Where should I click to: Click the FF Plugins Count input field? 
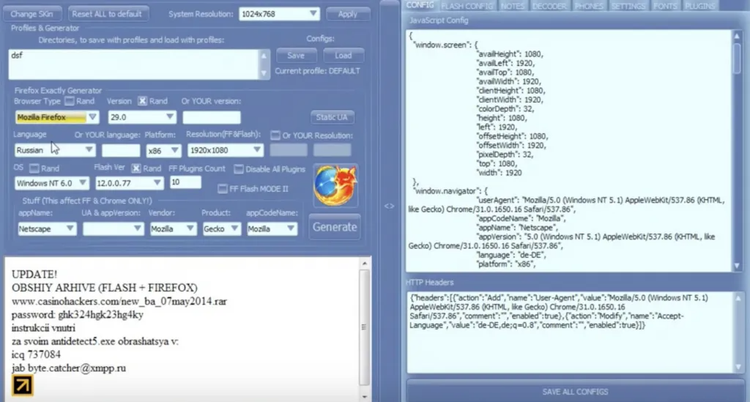pyautogui.click(x=186, y=183)
